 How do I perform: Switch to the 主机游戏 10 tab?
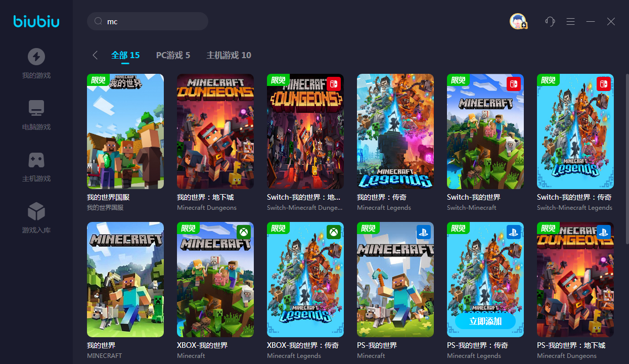[x=229, y=55]
